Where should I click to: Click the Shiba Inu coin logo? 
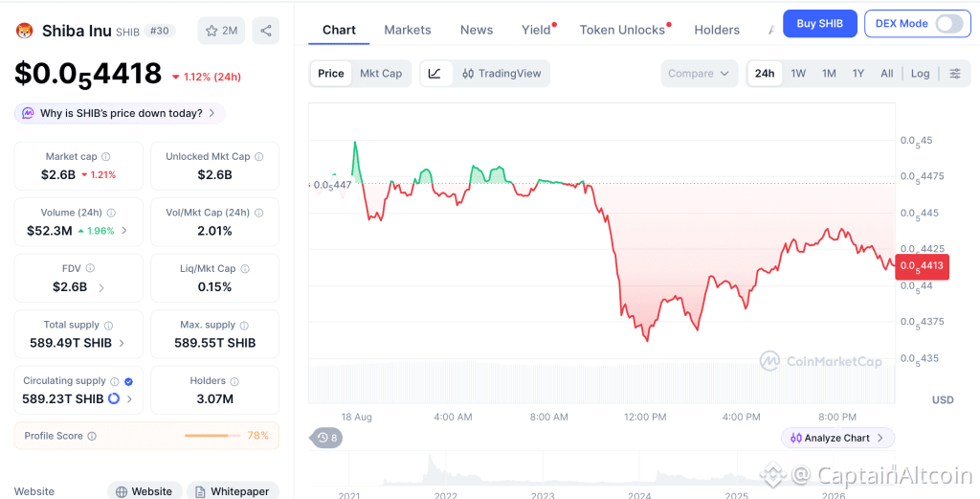[24, 30]
